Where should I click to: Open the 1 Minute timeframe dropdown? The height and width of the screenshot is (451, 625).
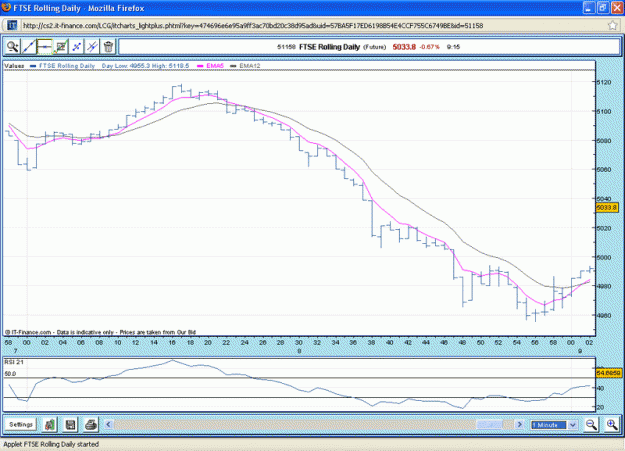tap(554, 425)
